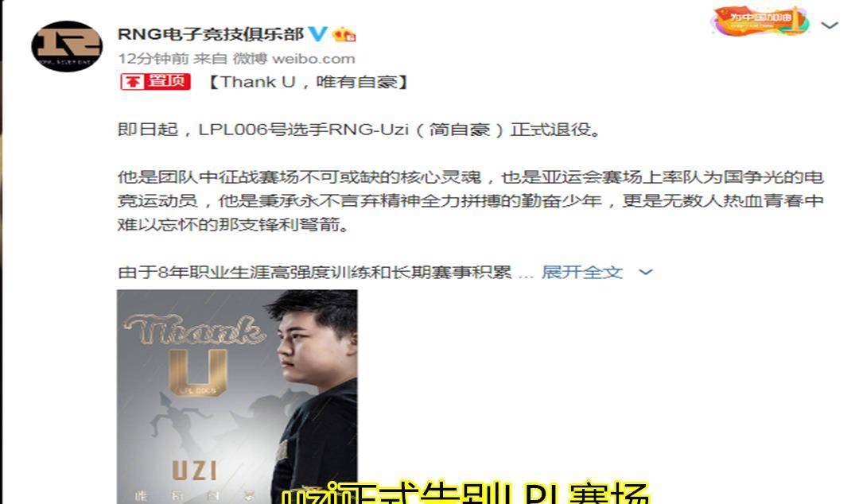This screenshot has width=859, height=504.
Task: Click the orange crown membership badge
Action: coord(344,34)
